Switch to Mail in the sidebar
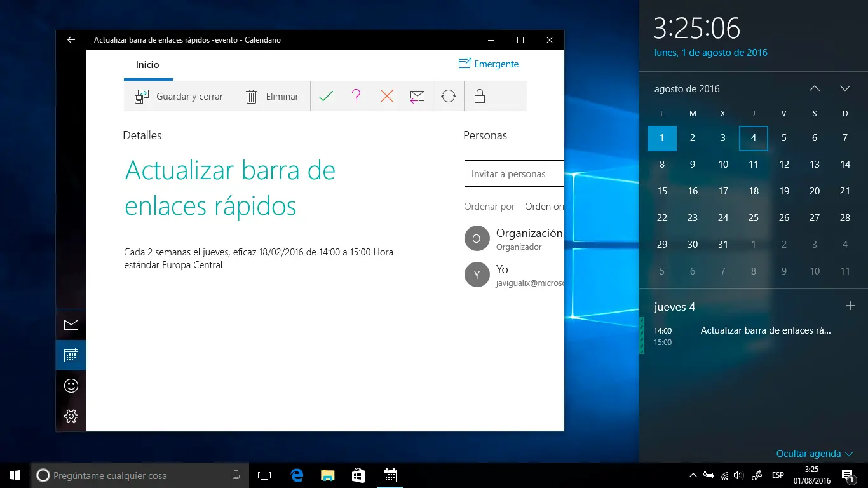Viewport: 868px width, 488px height. coord(71,324)
